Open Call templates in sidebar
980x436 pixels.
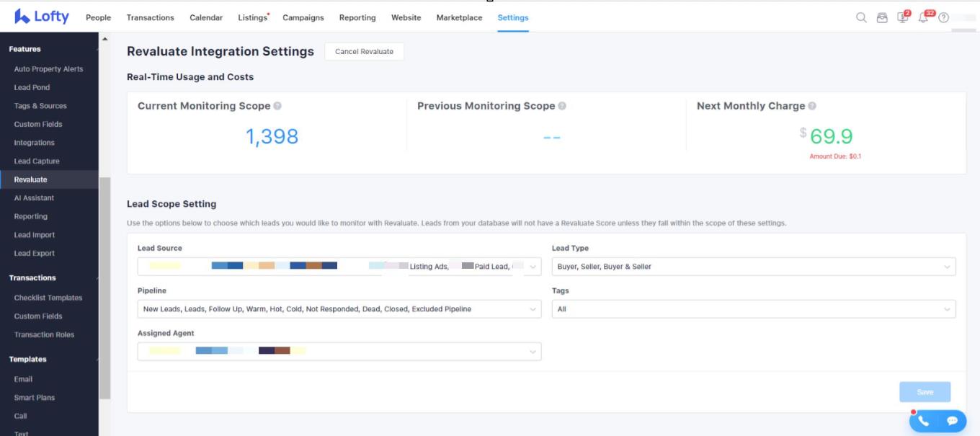click(x=20, y=416)
